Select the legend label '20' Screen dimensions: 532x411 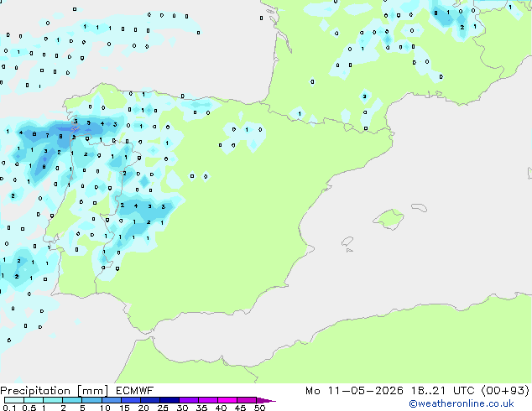point(143,408)
